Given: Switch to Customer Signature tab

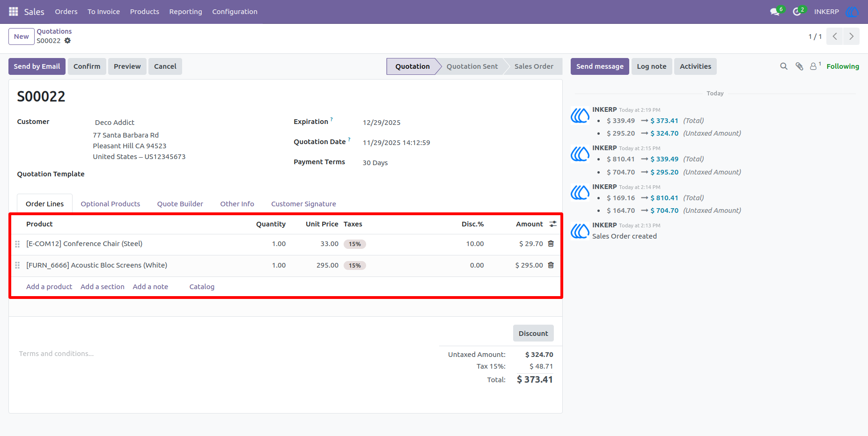Looking at the screenshot, I should tap(304, 204).
